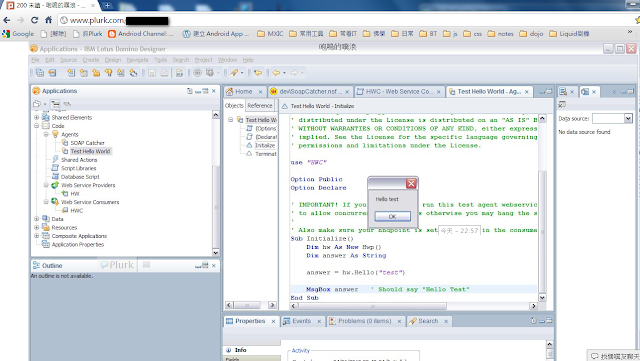
Task: Select the Objects tab
Action: [234, 105]
